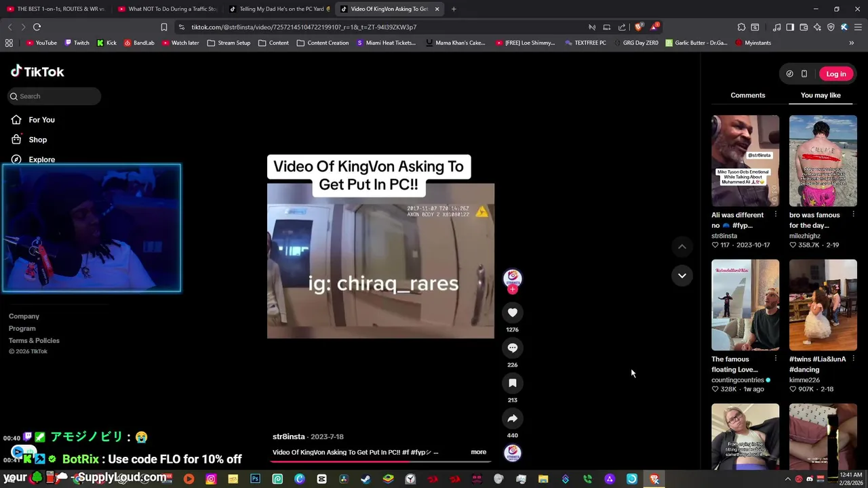
Task: Open YouTube bookmark in bookmarks bar
Action: pyautogui.click(x=41, y=43)
